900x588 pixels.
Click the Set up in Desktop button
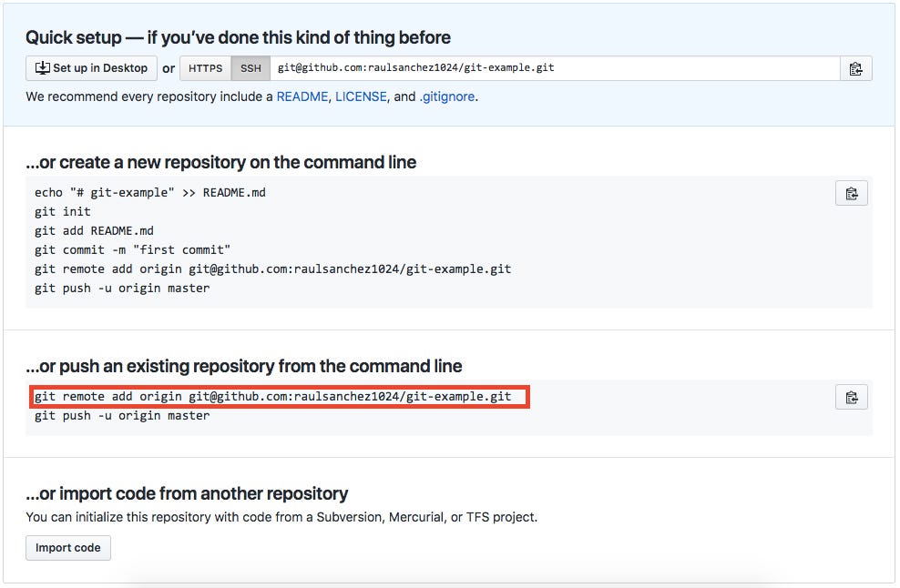(90, 67)
